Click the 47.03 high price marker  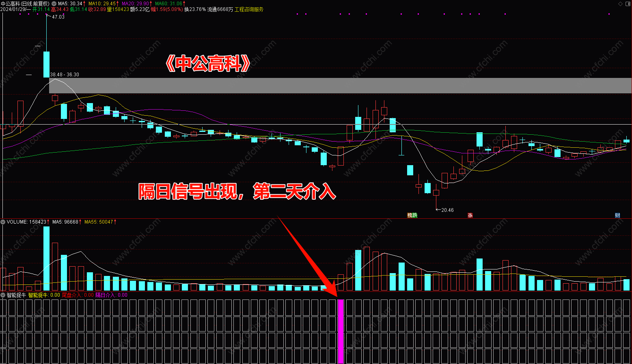[58, 17]
